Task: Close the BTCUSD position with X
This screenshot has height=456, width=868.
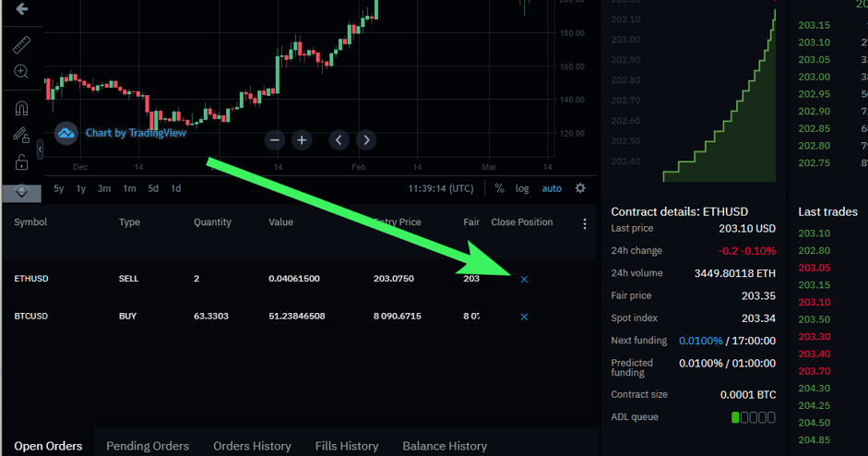Action: click(524, 317)
